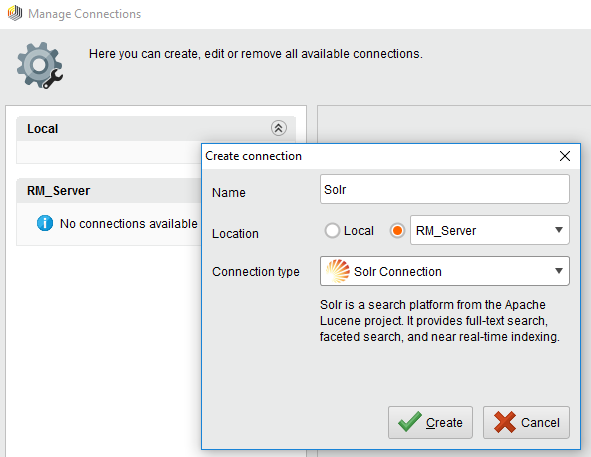Collapse the Local section with double-chevron icon

click(x=279, y=128)
